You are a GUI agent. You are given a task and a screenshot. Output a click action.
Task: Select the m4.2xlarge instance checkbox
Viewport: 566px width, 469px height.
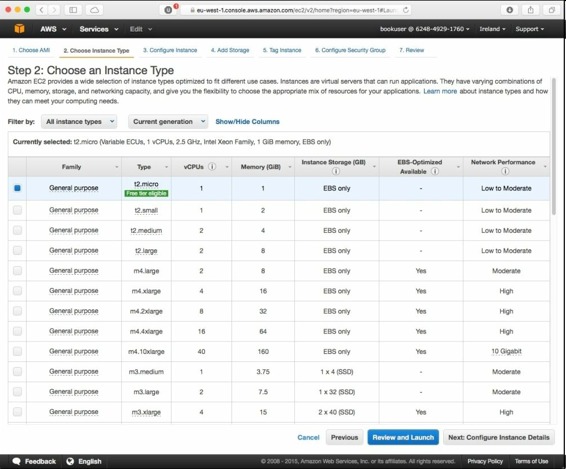[x=17, y=311]
